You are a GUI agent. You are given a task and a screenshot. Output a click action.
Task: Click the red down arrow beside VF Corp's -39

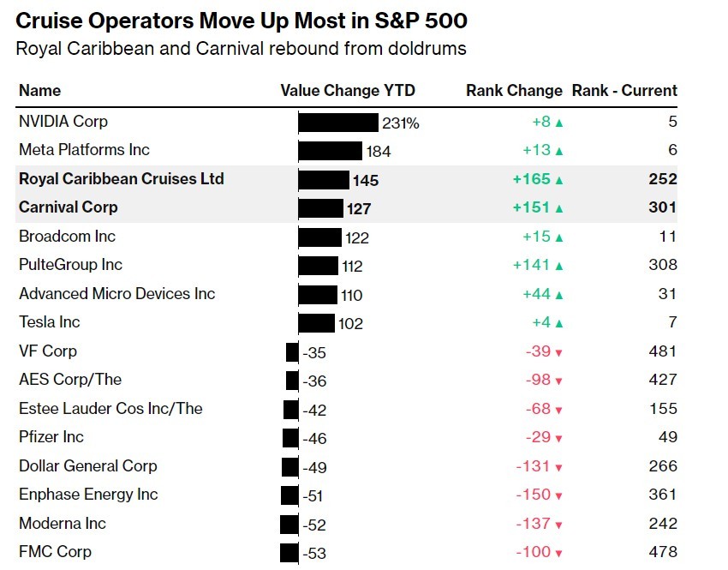(x=559, y=352)
